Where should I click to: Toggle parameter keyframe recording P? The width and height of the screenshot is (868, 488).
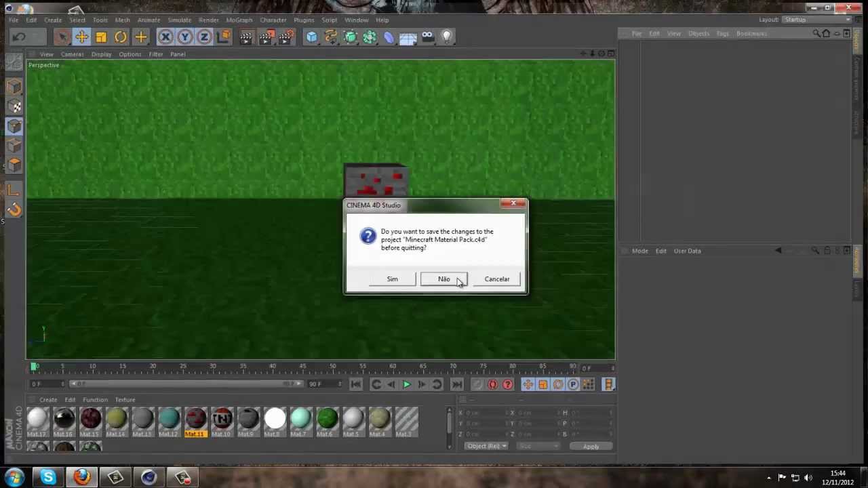[x=573, y=384]
